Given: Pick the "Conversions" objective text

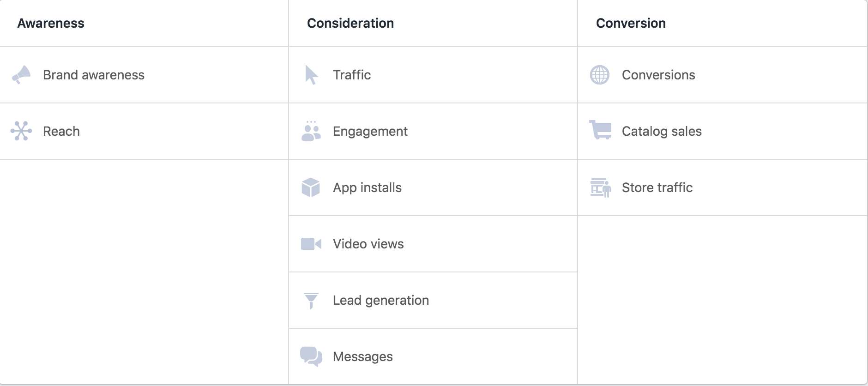Looking at the screenshot, I should tap(658, 75).
